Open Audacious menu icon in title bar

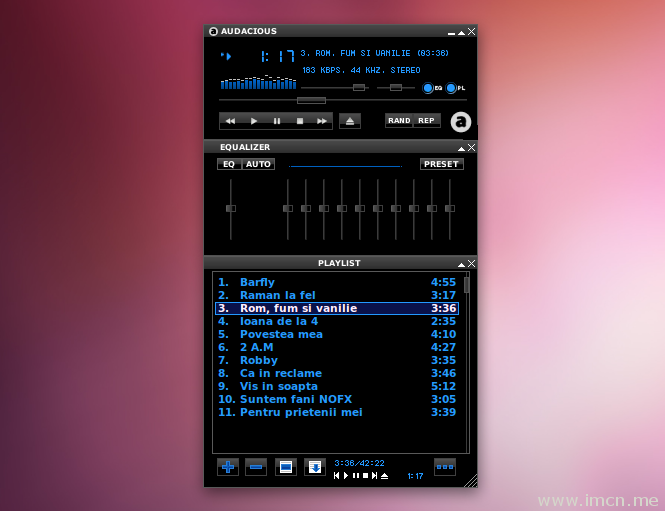pyautogui.click(x=213, y=31)
